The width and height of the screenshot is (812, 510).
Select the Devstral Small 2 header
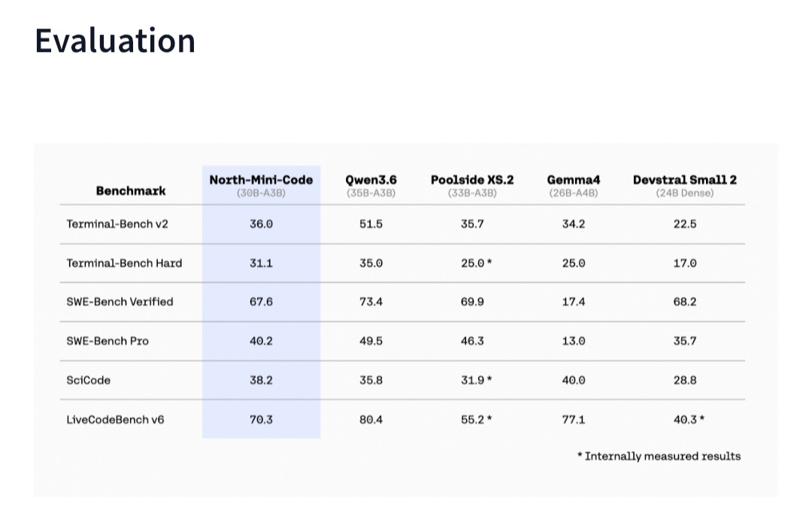click(x=685, y=186)
